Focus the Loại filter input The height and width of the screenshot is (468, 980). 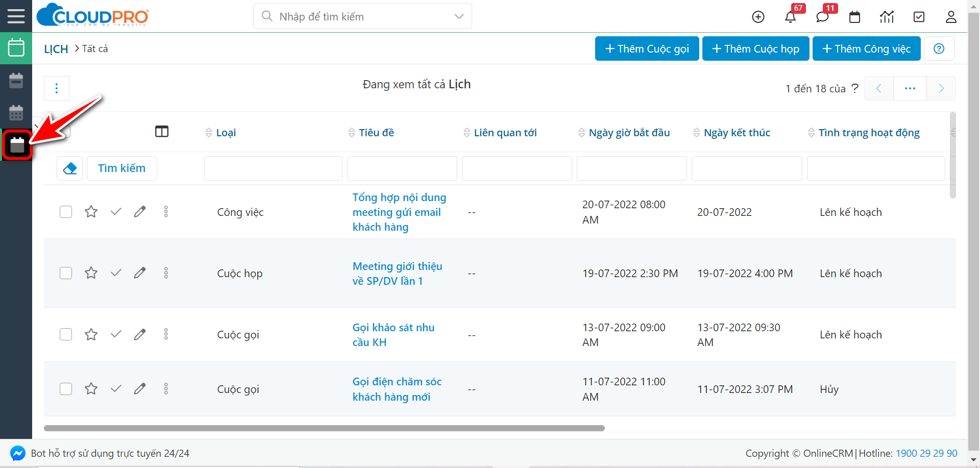(x=273, y=168)
